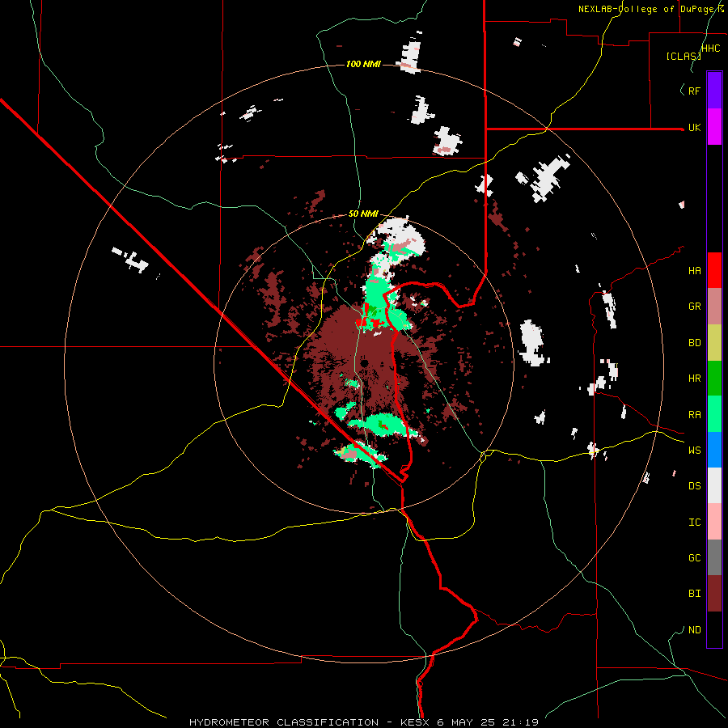The width and height of the screenshot is (728, 728).
Task: Click the 'HA' legend label
Action: click(x=694, y=270)
